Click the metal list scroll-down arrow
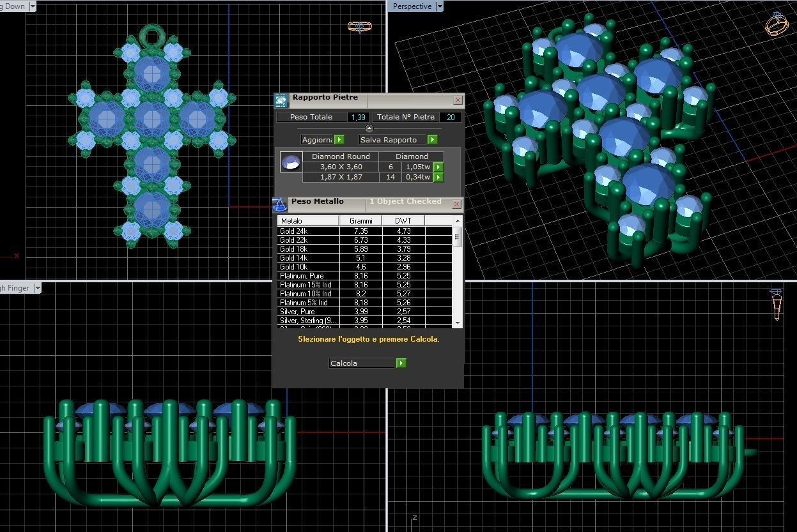Image resolution: width=797 pixels, height=532 pixels. click(457, 324)
